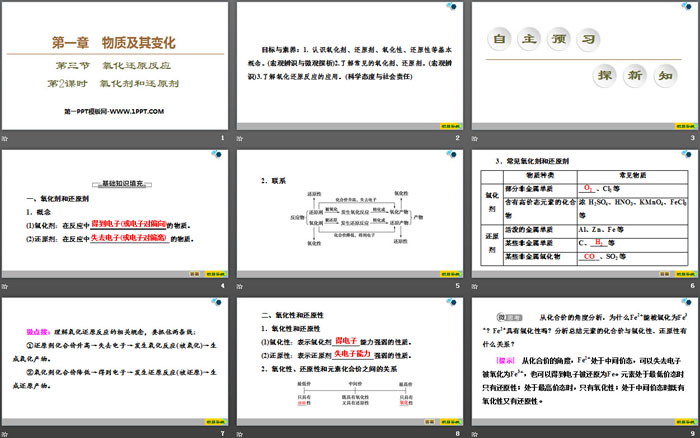Click the blue logo icon on slide 2

(x=451, y=6)
